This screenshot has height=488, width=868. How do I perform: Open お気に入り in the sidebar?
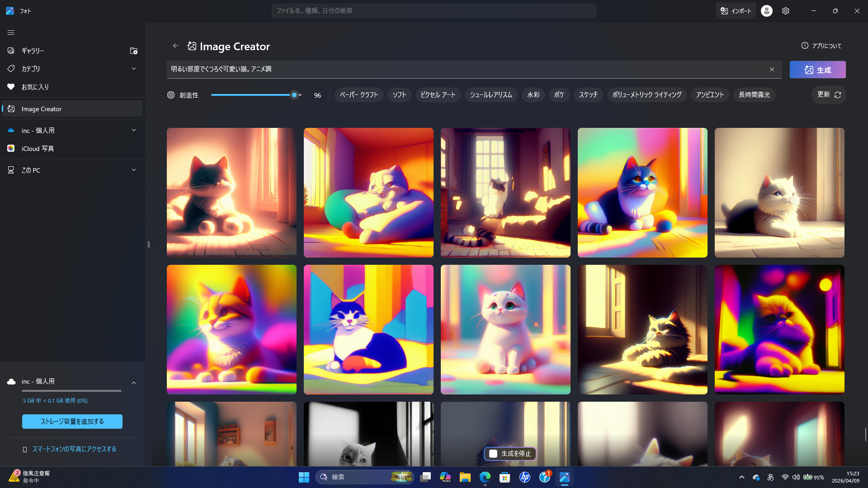coord(35,87)
